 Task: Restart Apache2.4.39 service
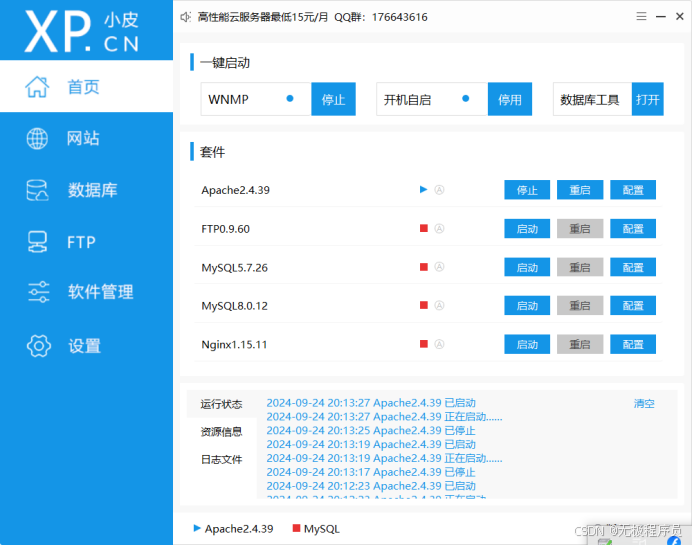(580, 190)
